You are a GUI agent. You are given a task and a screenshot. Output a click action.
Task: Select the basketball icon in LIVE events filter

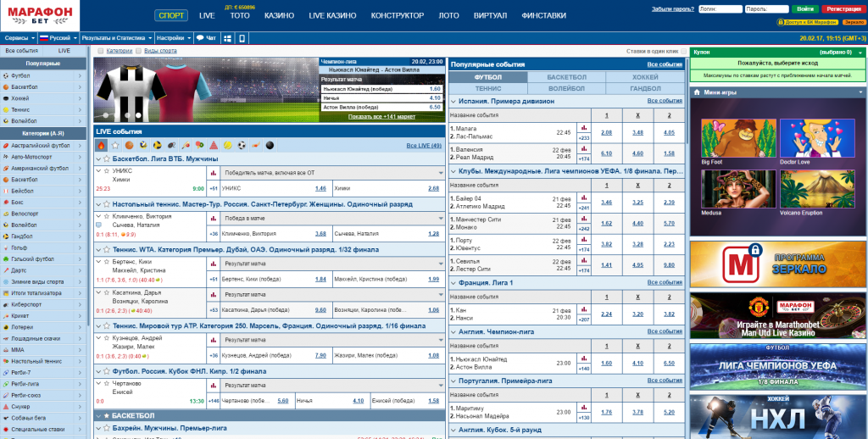click(129, 146)
